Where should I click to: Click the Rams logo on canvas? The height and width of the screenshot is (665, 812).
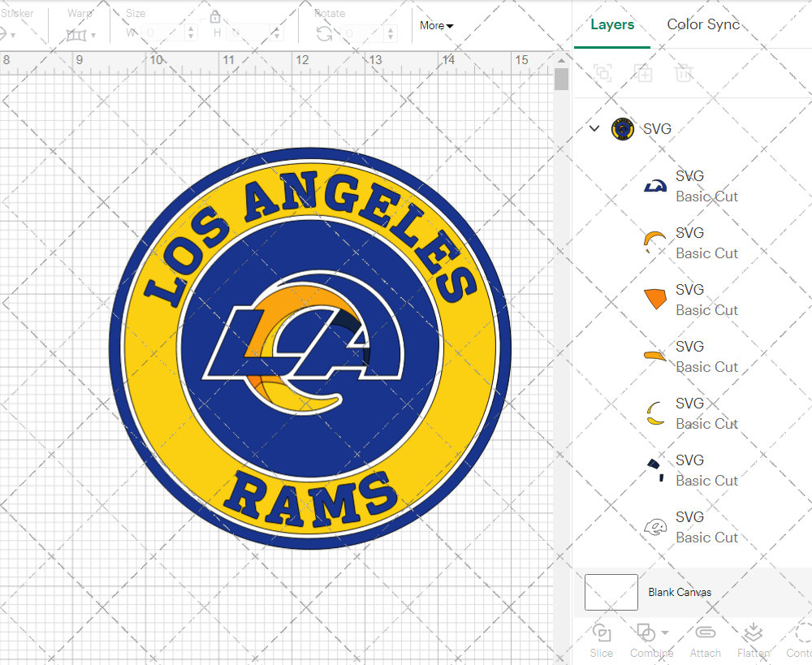(309, 348)
